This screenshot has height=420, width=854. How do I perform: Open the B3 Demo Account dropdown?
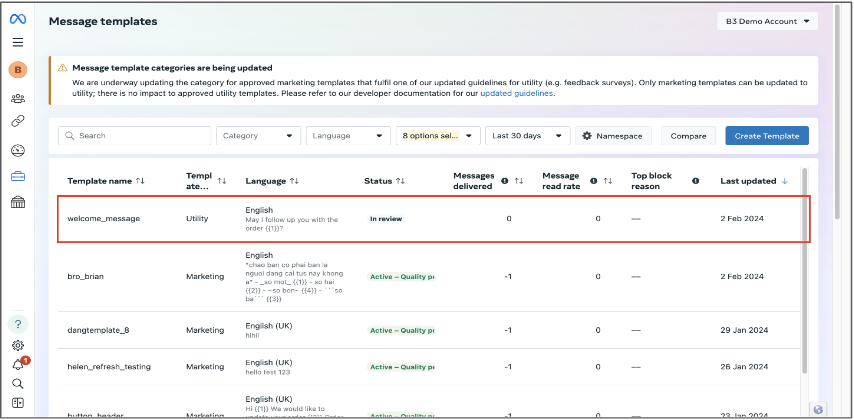tap(767, 22)
